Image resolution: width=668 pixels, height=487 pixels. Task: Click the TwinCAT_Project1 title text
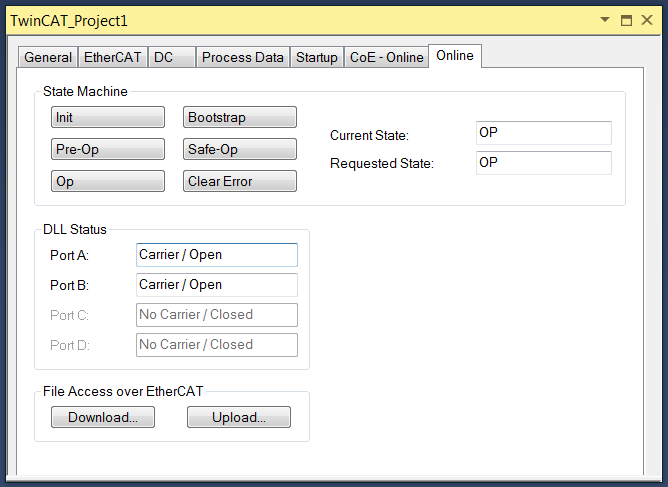tap(69, 20)
